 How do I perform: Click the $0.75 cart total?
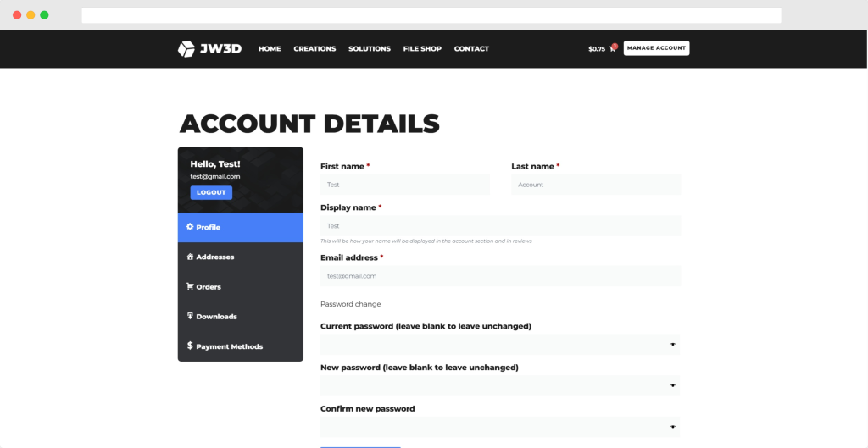click(x=597, y=49)
